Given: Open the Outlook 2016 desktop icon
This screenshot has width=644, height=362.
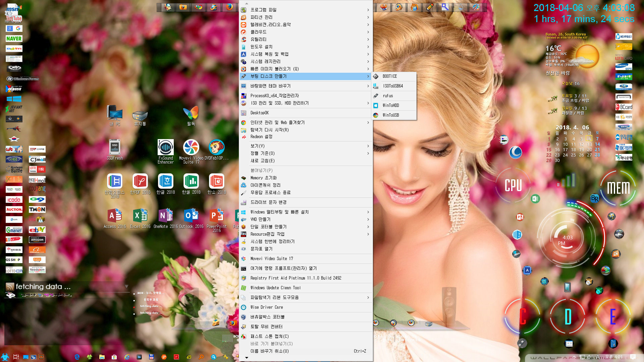Looking at the screenshot, I should pyautogui.click(x=191, y=218).
